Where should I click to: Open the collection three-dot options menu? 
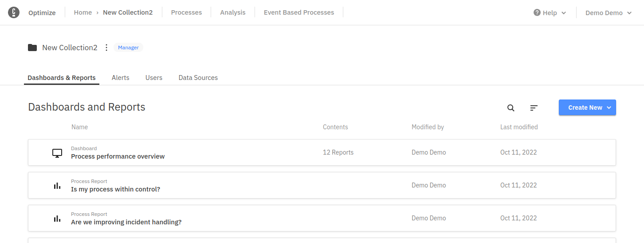[x=106, y=48]
